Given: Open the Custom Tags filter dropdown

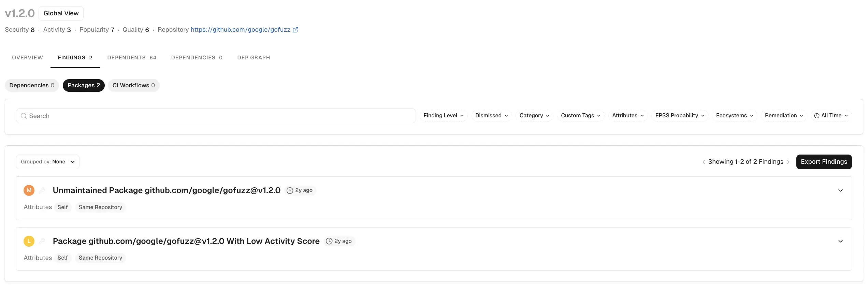Looking at the screenshot, I should click(x=581, y=116).
